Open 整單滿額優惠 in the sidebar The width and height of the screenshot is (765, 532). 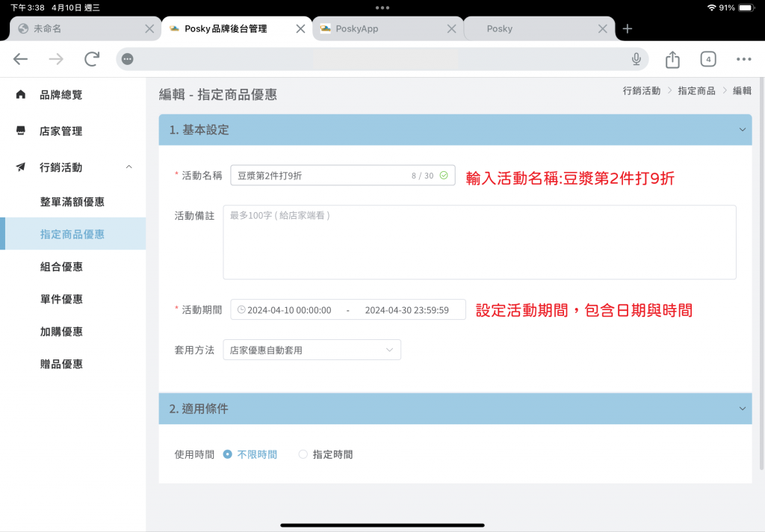[72, 202]
